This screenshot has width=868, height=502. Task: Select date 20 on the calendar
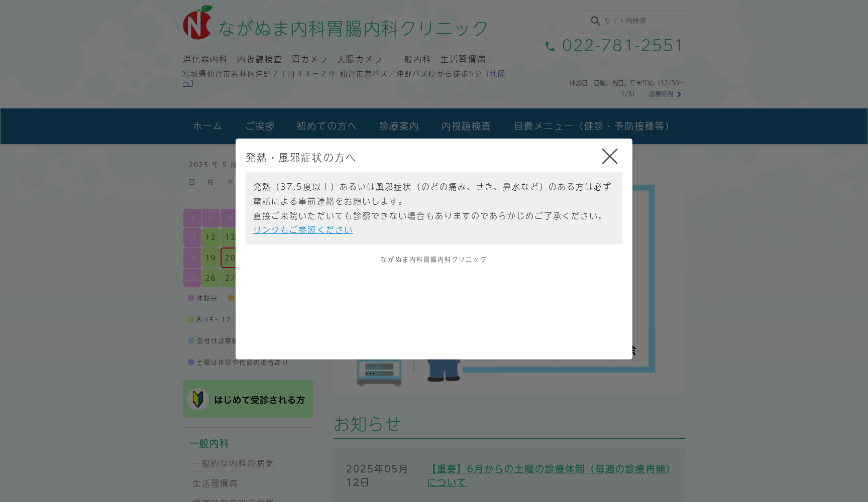[230, 258]
